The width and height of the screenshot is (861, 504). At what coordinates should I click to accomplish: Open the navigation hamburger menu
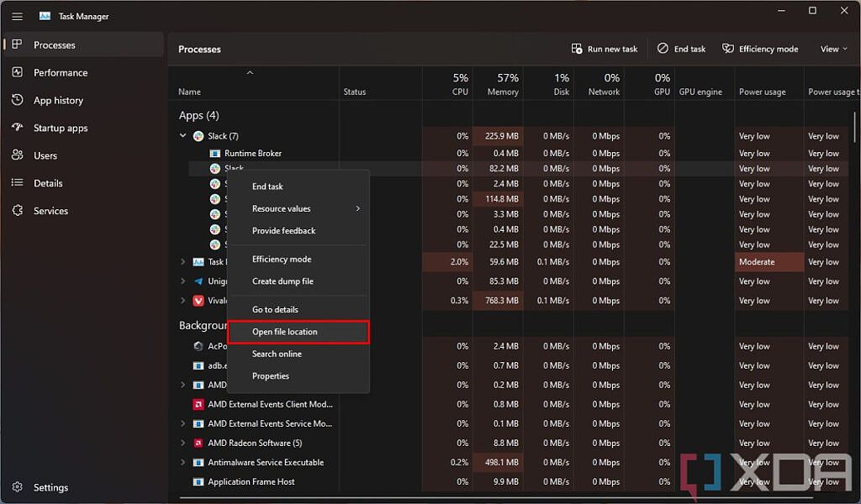pyautogui.click(x=17, y=16)
